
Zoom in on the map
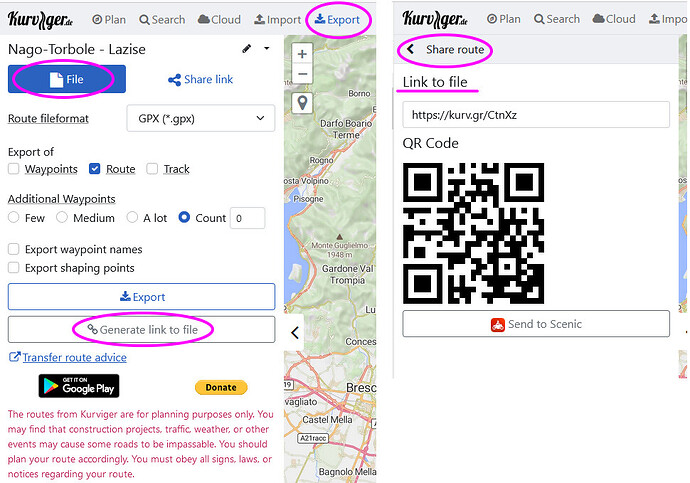point(302,54)
